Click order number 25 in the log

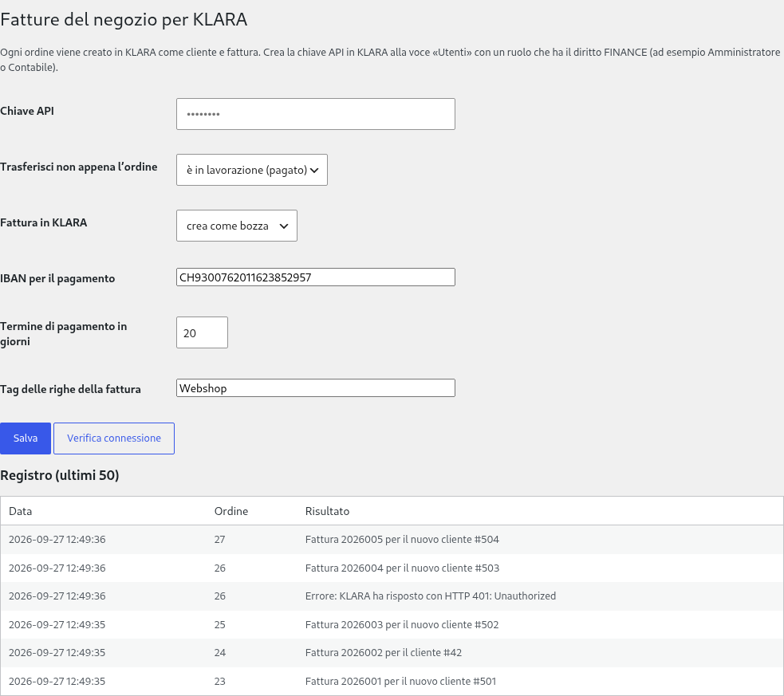[x=219, y=624]
